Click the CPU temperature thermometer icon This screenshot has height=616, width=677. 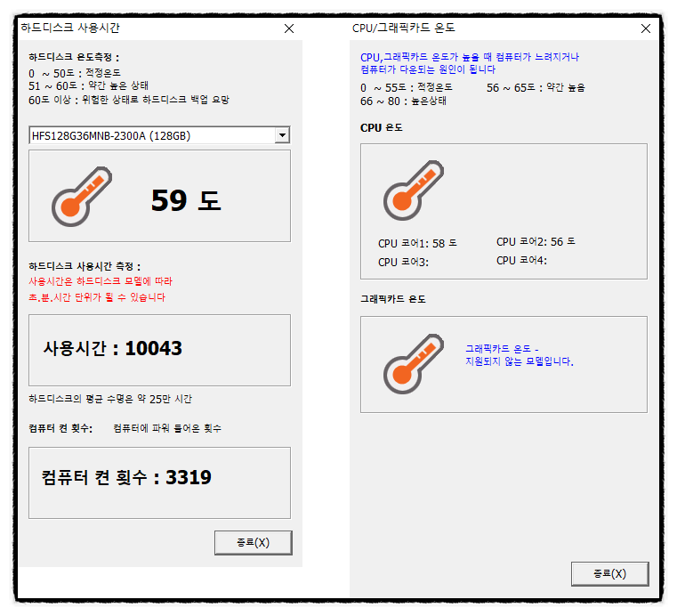[414, 190]
